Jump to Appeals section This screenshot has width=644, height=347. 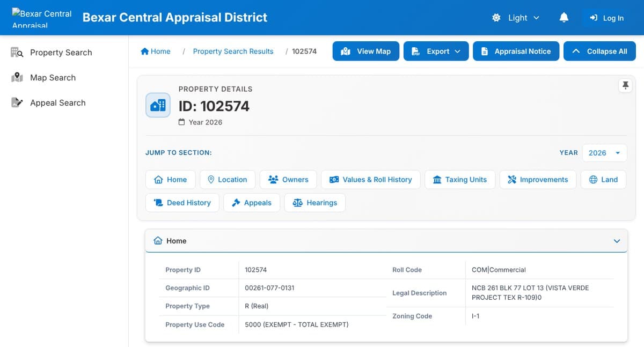click(x=252, y=203)
